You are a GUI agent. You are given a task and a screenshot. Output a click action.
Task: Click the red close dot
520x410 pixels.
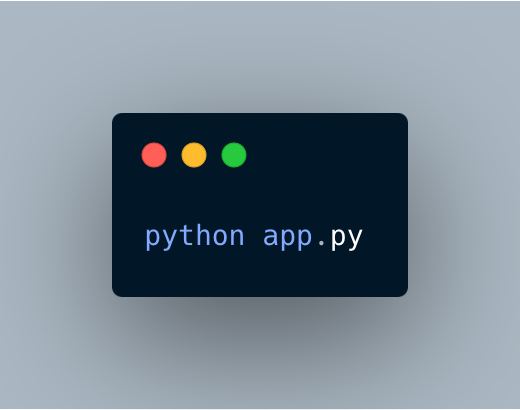click(x=154, y=155)
